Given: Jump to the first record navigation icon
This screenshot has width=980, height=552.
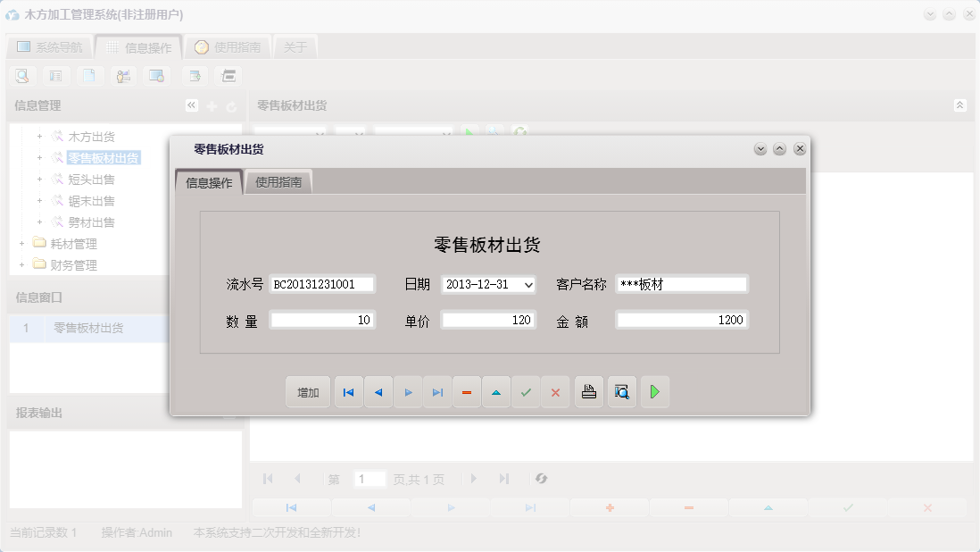Looking at the screenshot, I should click(x=348, y=391).
